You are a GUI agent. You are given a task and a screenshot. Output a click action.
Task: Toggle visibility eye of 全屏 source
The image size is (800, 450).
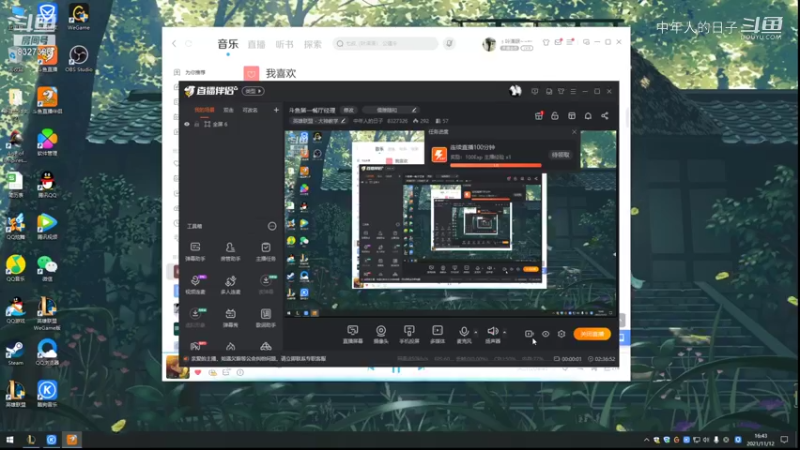pos(187,124)
